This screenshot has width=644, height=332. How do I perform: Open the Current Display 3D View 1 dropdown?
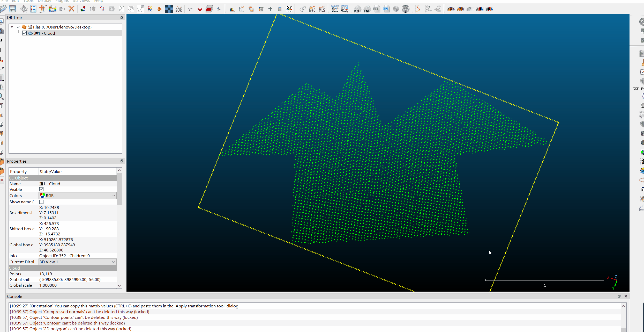(x=78, y=262)
